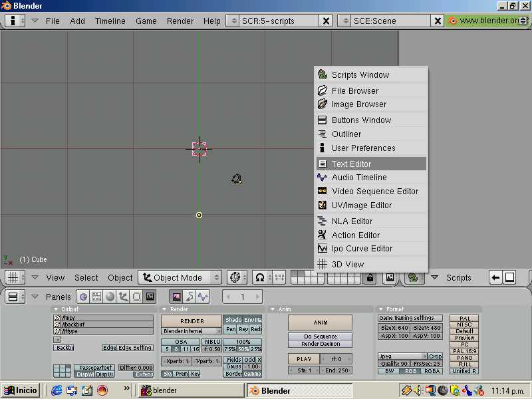Select Scene context button in Panels header

(x=150, y=297)
